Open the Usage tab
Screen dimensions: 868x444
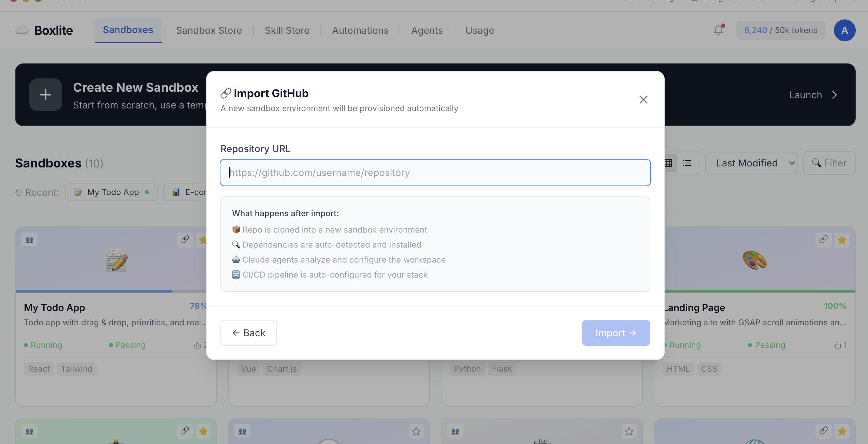pos(480,30)
